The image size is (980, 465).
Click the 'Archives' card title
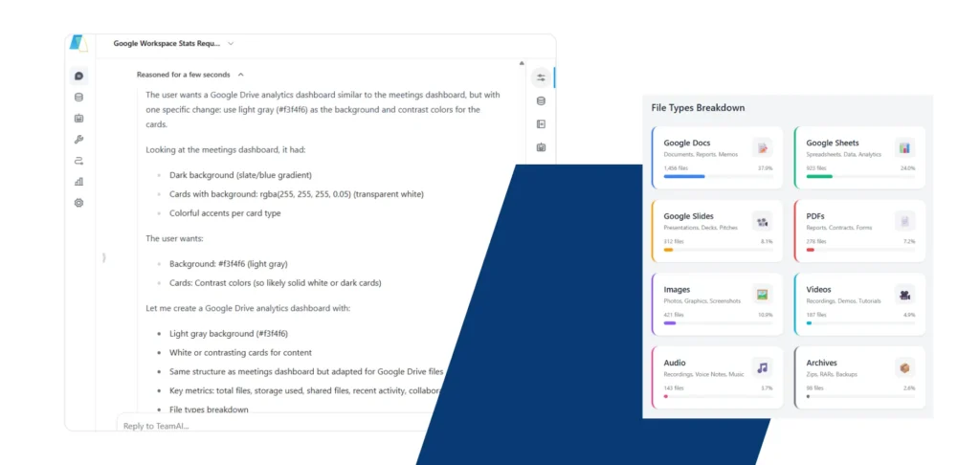point(822,363)
